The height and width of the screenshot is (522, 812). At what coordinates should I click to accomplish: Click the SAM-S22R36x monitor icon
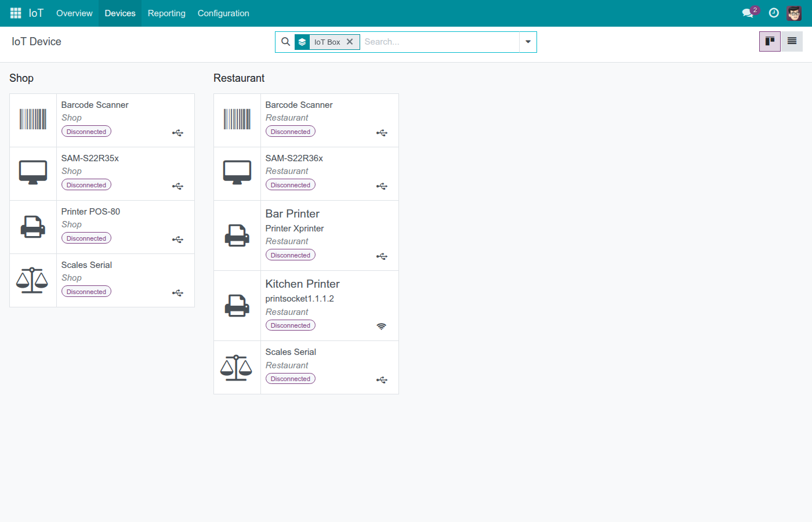tap(237, 172)
